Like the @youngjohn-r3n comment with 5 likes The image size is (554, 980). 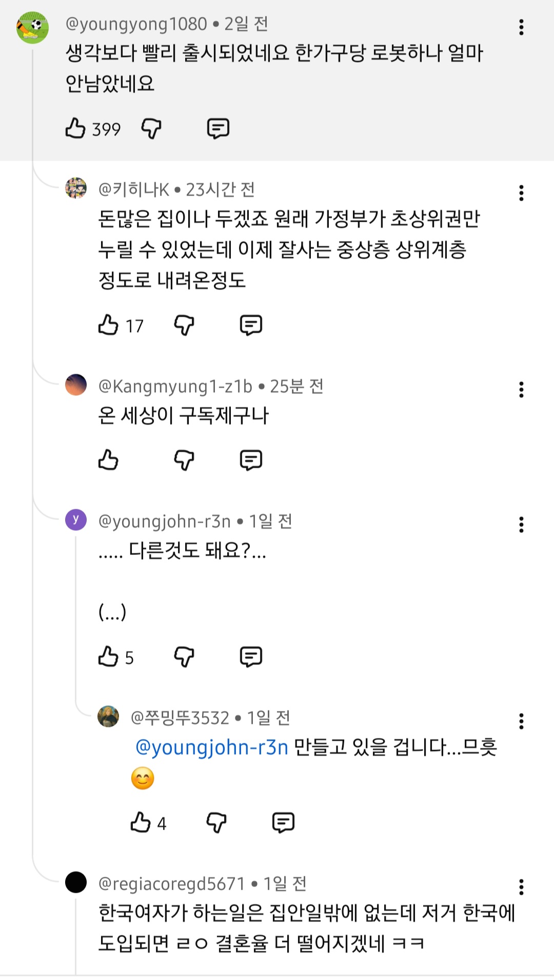point(108,657)
